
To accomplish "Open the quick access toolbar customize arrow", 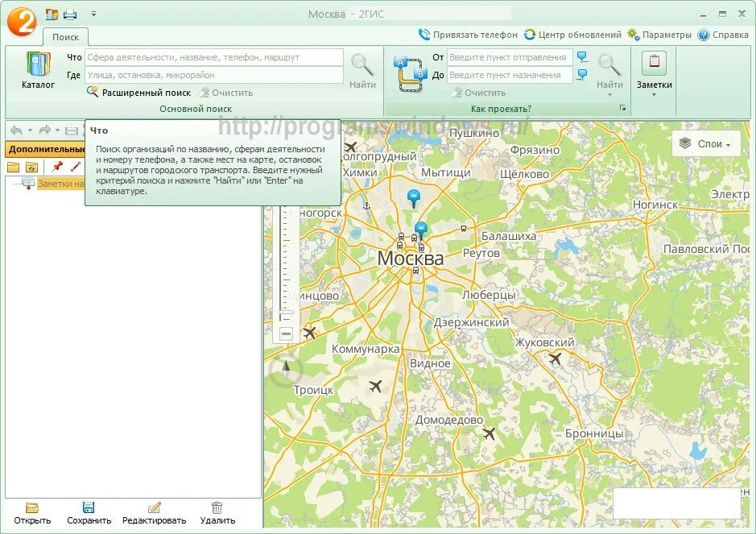I will (x=93, y=14).
